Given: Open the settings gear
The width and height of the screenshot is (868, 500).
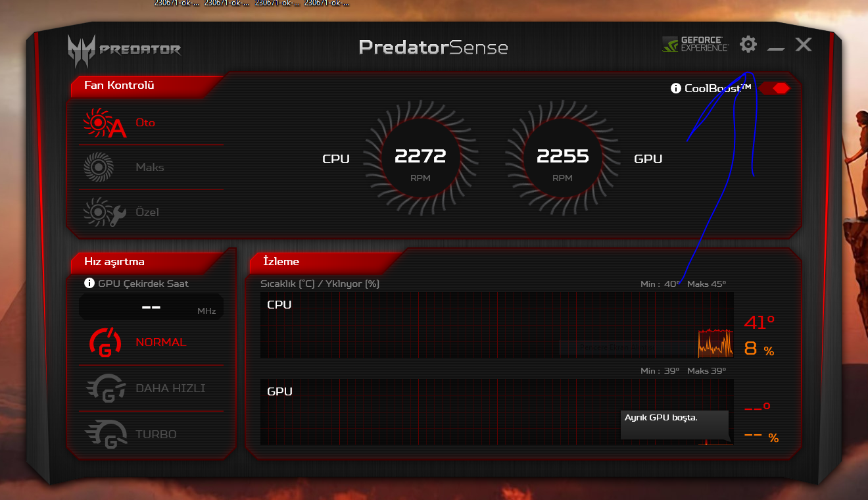Looking at the screenshot, I should coord(748,44).
